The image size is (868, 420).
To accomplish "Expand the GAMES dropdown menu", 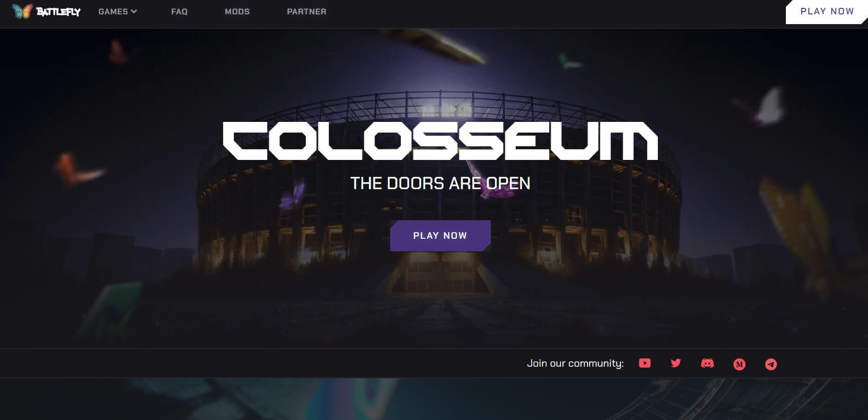I will click(x=117, y=12).
